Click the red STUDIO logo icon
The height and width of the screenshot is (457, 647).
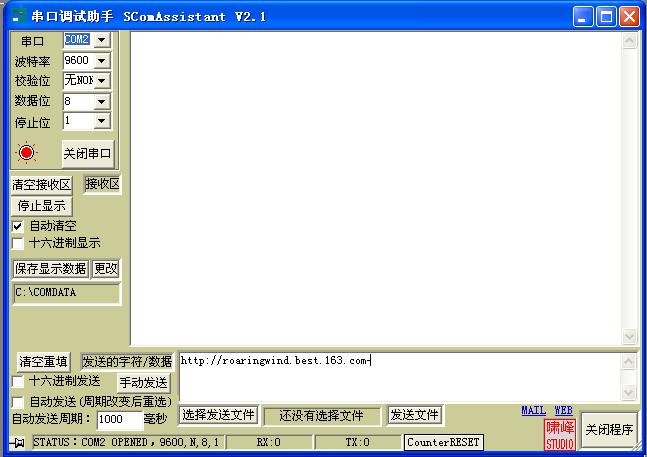point(559,435)
